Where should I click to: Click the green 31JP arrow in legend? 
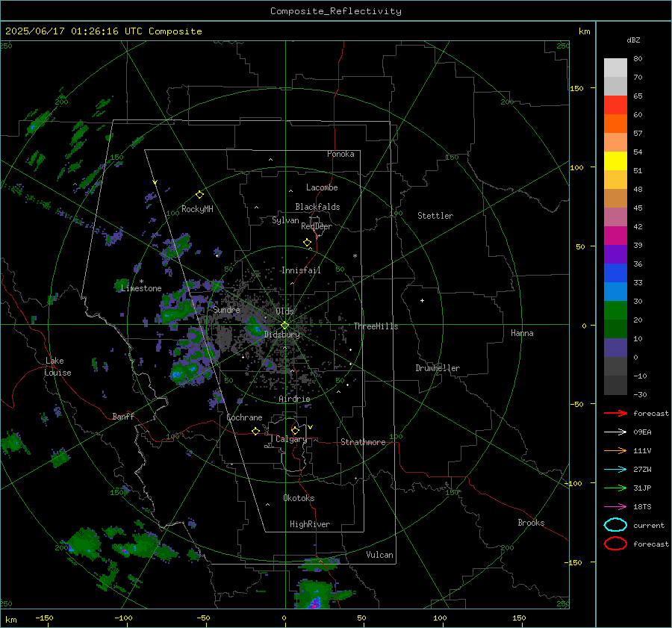[615, 488]
